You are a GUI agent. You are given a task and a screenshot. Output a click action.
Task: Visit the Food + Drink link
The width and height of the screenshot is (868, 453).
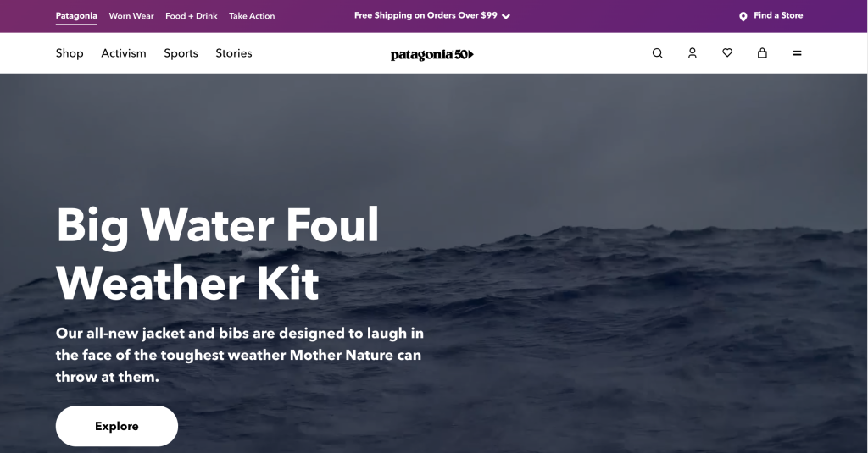click(191, 16)
